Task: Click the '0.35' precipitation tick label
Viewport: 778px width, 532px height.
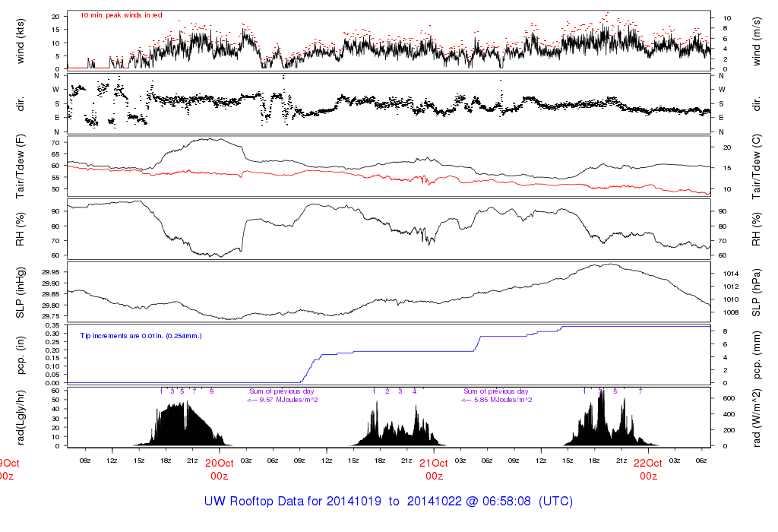Action: [52, 325]
